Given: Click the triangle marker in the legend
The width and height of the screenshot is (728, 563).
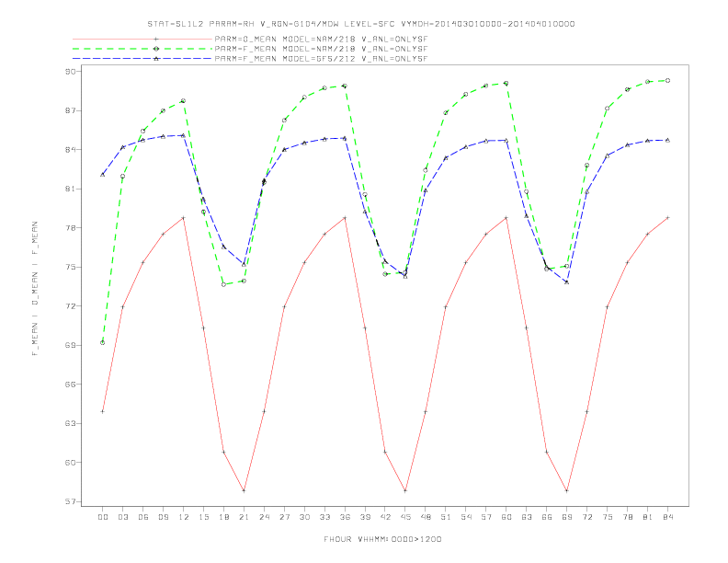Looking at the screenshot, I should pyautogui.click(x=156, y=59).
